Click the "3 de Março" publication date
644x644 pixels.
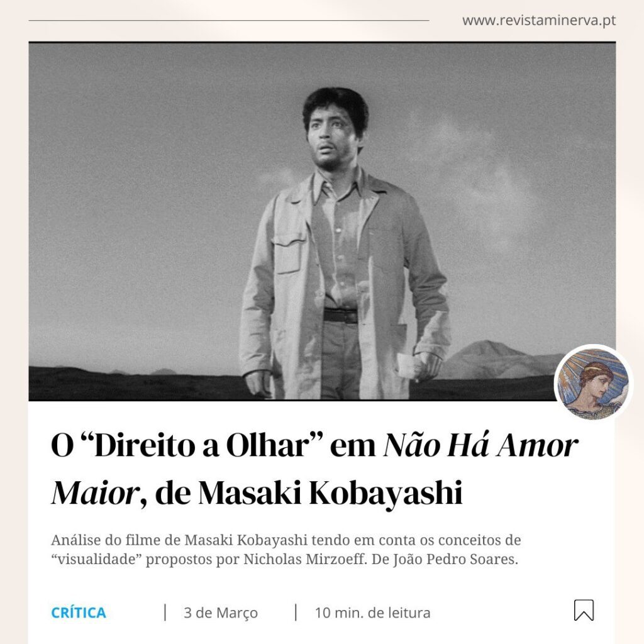click(221, 613)
